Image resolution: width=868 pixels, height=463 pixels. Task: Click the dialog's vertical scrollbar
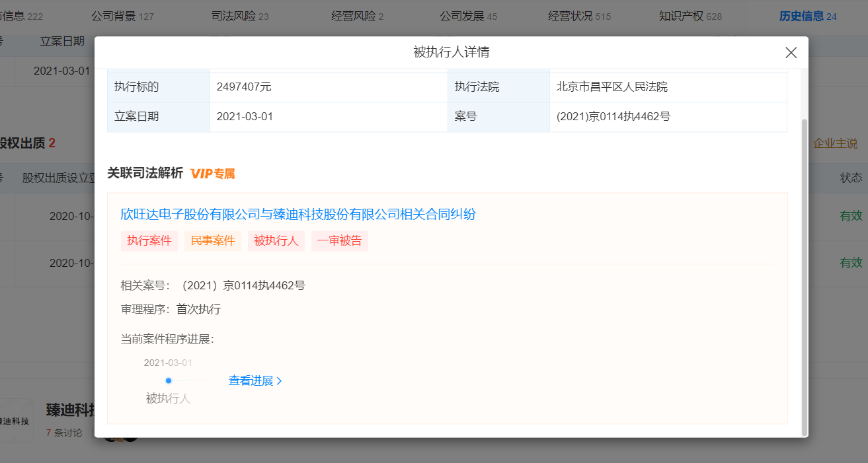(804, 277)
